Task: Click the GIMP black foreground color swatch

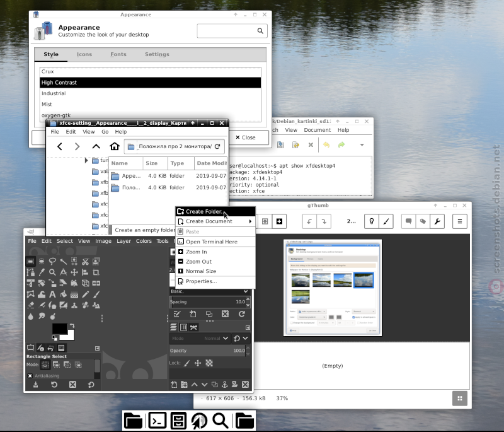Action: point(59,329)
